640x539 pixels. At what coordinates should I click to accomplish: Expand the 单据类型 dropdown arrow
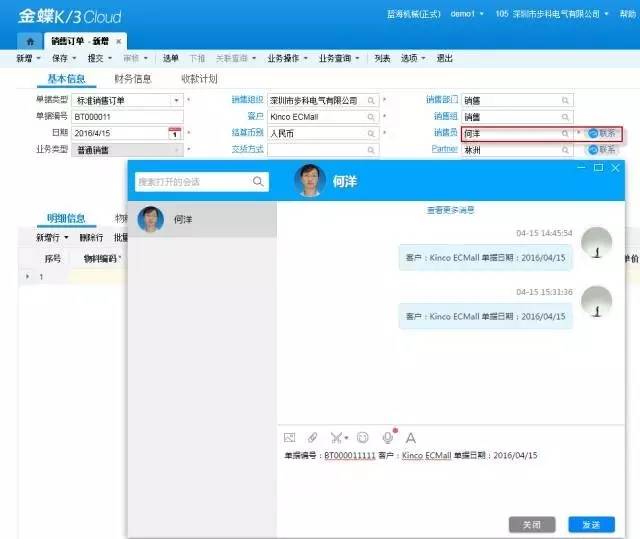[176, 101]
